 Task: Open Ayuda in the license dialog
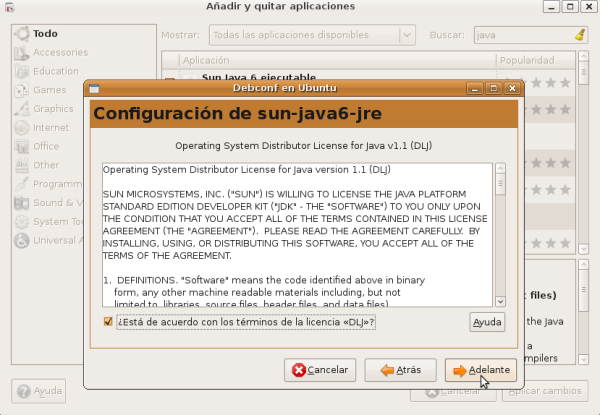pos(487,322)
